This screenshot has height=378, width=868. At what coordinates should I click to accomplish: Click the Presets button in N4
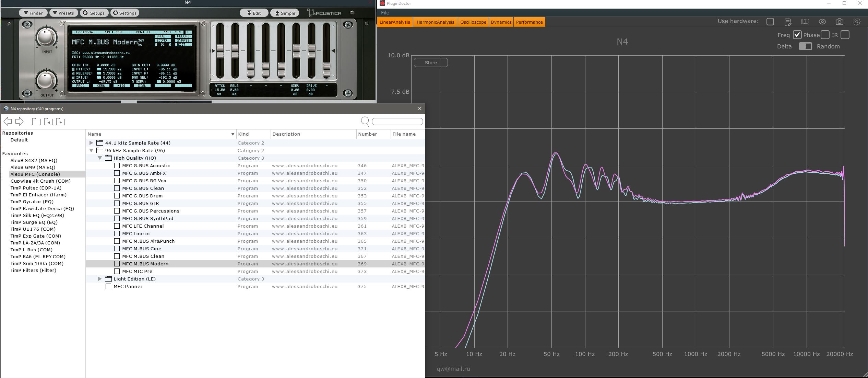[63, 13]
